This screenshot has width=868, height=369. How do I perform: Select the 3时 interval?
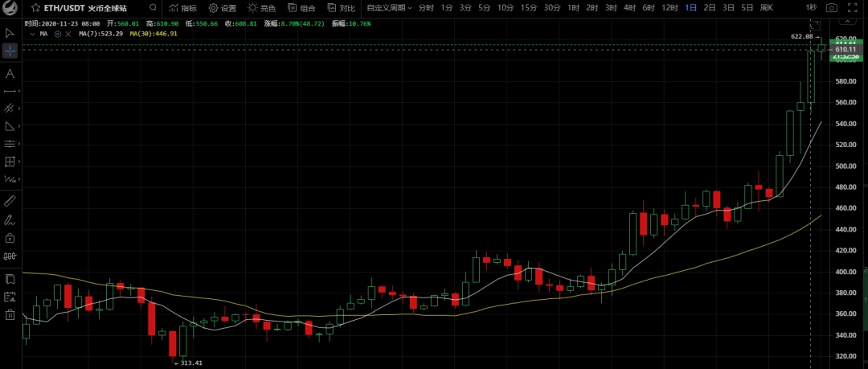click(611, 8)
